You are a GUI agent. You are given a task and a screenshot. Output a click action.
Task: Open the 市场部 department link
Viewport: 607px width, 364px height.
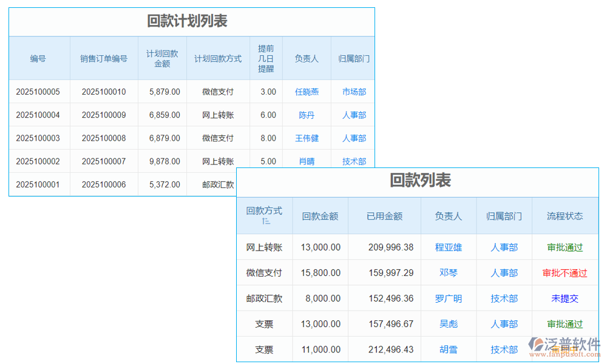(353, 92)
